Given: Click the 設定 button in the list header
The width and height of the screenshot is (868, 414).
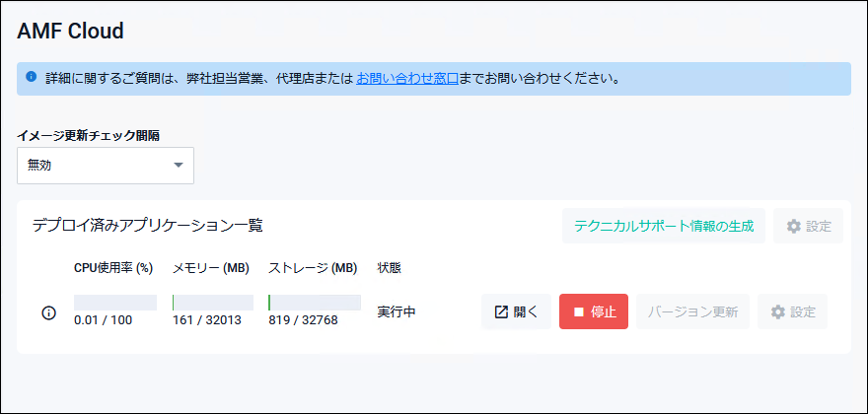Looking at the screenshot, I should tap(809, 226).
